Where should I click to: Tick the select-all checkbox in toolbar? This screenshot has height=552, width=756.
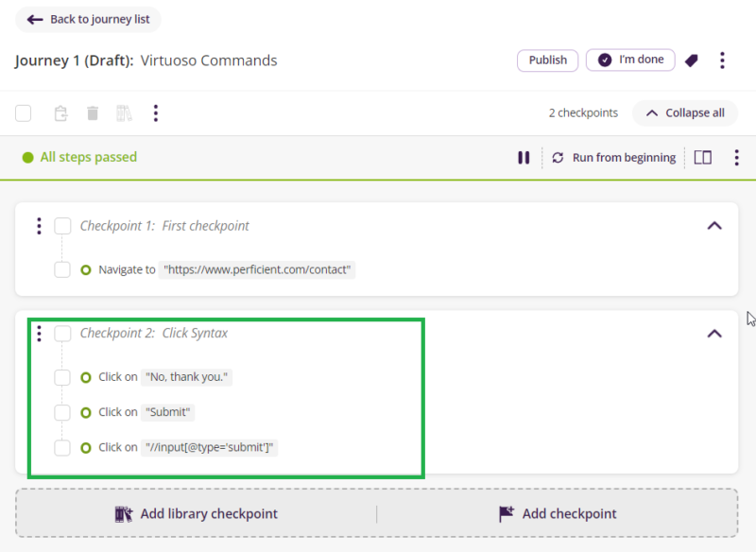pyautogui.click(x=24, y=113)
